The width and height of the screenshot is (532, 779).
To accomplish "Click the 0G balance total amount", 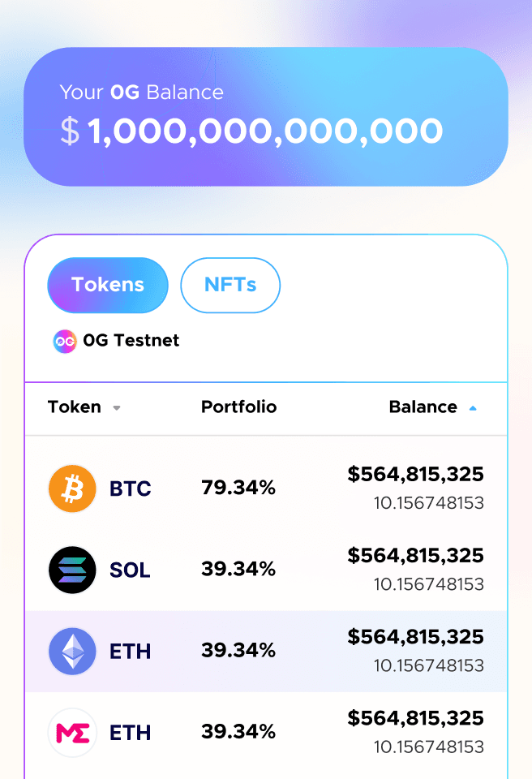I will (264, 131).
